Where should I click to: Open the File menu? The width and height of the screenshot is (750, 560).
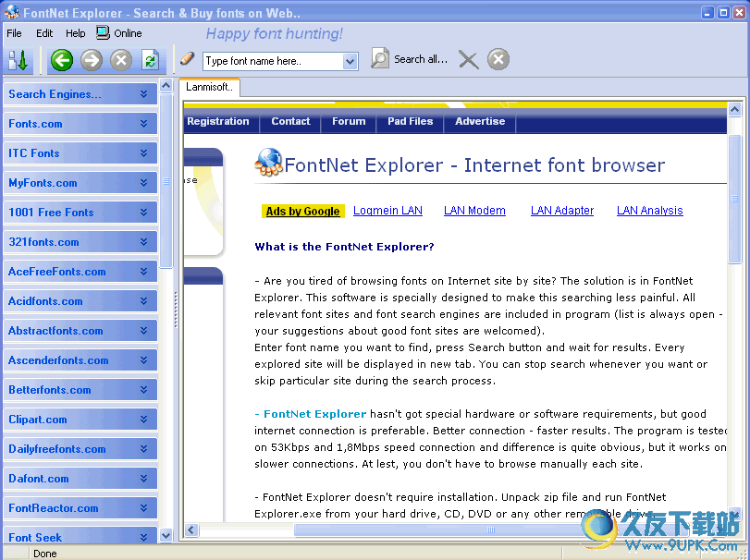[x=15, y=33]
